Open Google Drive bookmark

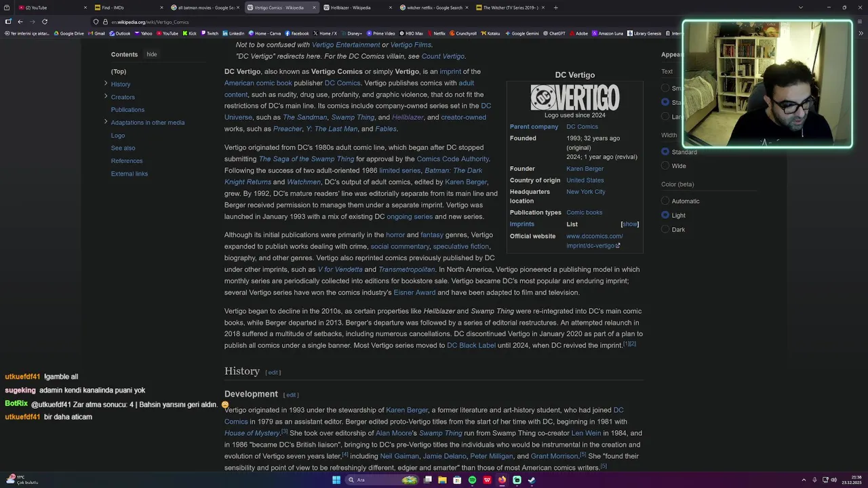tap(69, 33)
